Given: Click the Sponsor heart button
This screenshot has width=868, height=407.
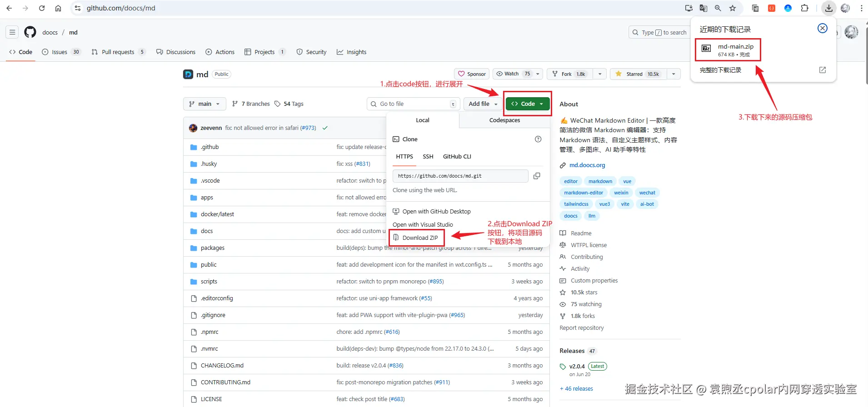Looking at the screenshot, I should click(x=472, y=74).
